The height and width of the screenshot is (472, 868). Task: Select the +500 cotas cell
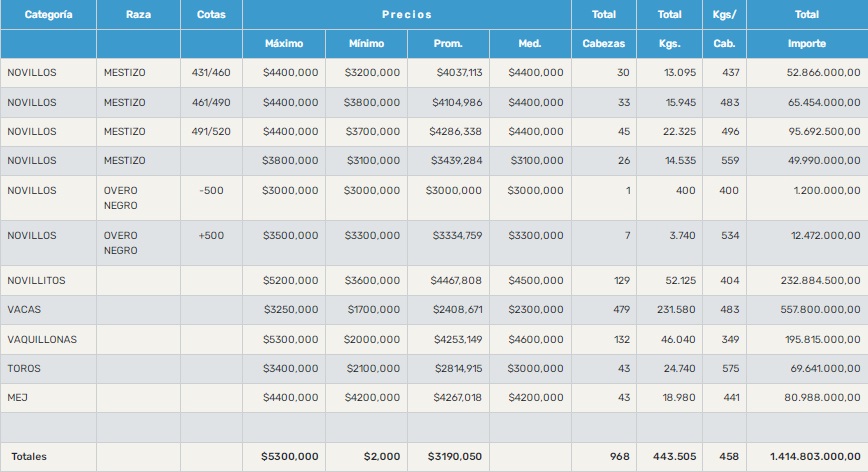[x=211, y=235]
